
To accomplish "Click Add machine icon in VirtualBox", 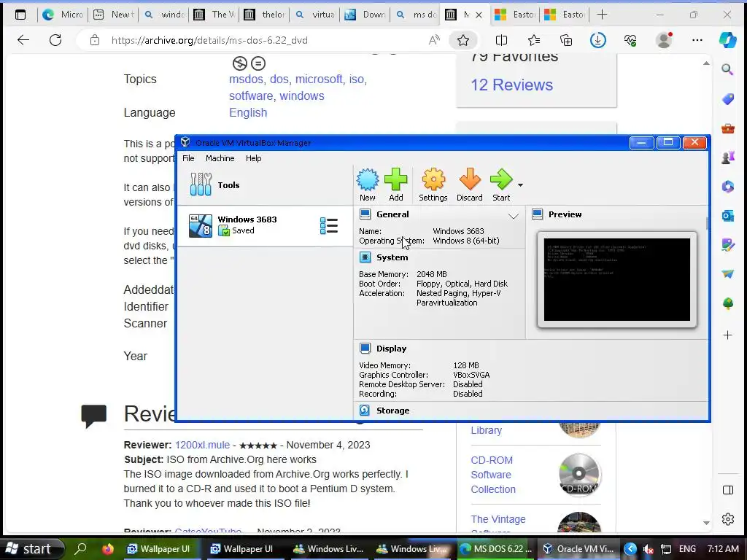I will 396,184.
